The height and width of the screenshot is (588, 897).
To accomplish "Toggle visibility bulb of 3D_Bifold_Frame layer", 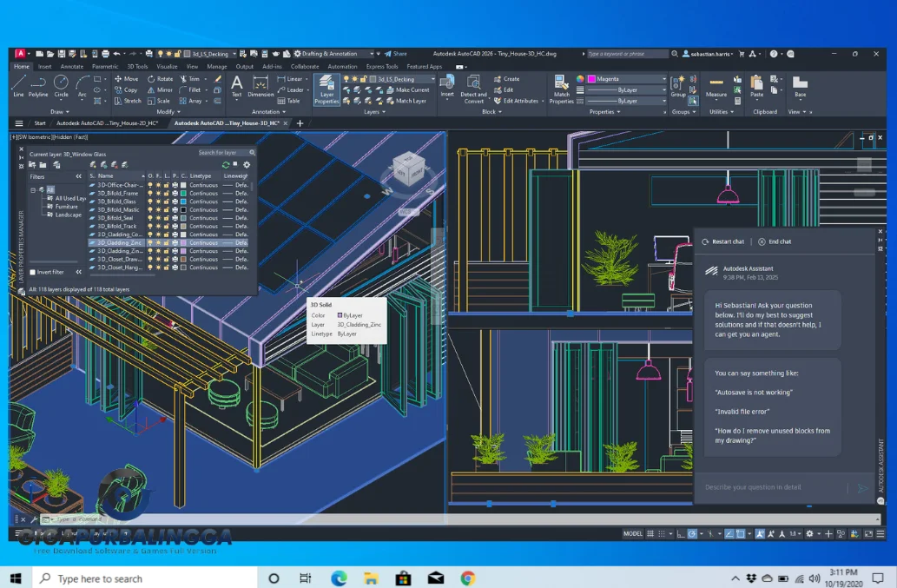I will point(150,194).
